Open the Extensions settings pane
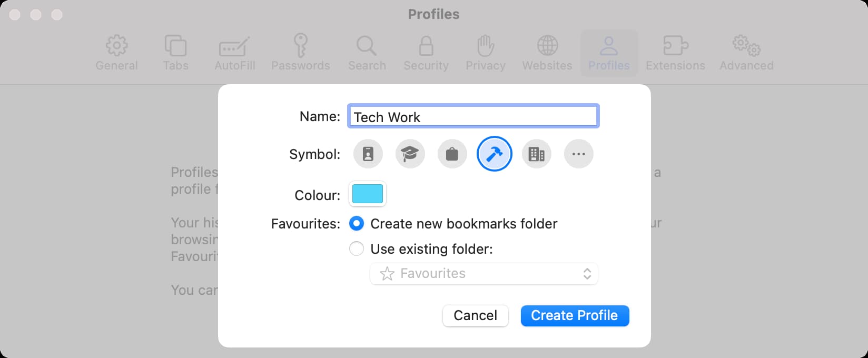 [x=675, y=53]
